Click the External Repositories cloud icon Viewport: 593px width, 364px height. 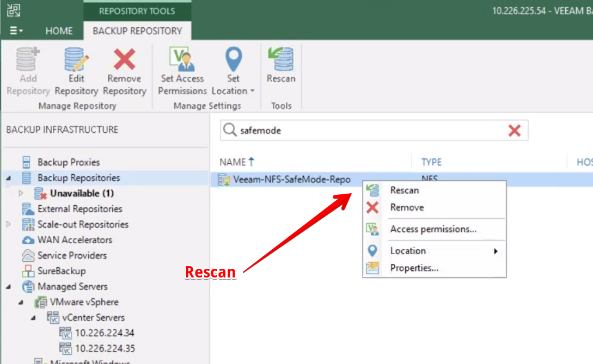[28, 209]
